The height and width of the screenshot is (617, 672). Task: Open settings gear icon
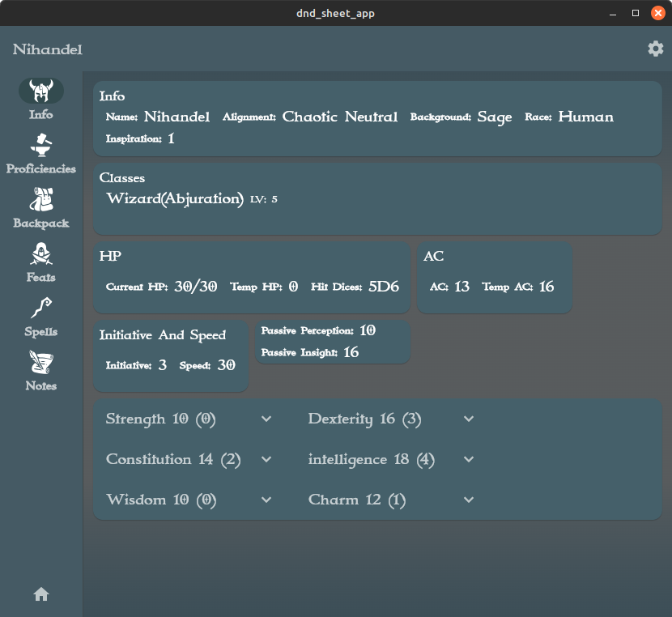click(x=655, y=49)
